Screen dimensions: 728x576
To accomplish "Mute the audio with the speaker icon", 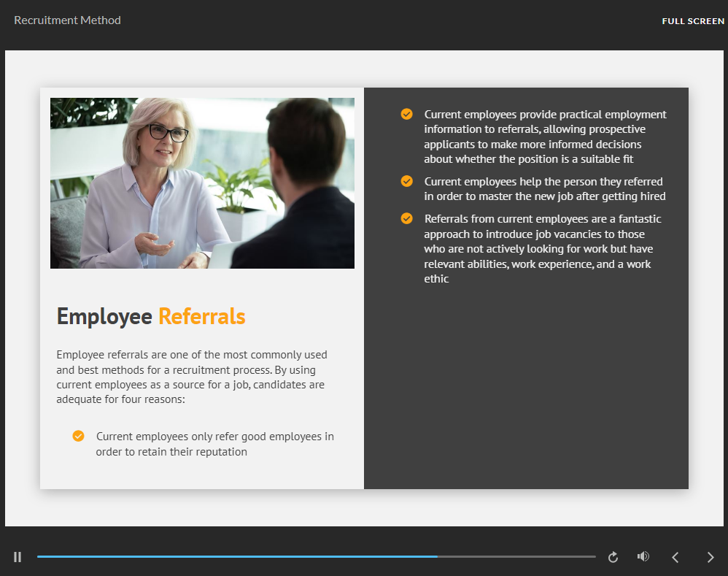I will 643,556.
